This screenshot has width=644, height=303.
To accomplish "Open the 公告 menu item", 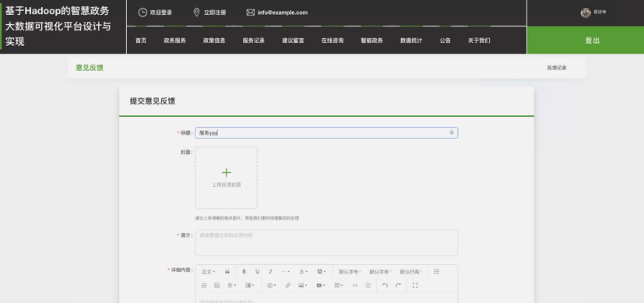I will coord(445,41).
